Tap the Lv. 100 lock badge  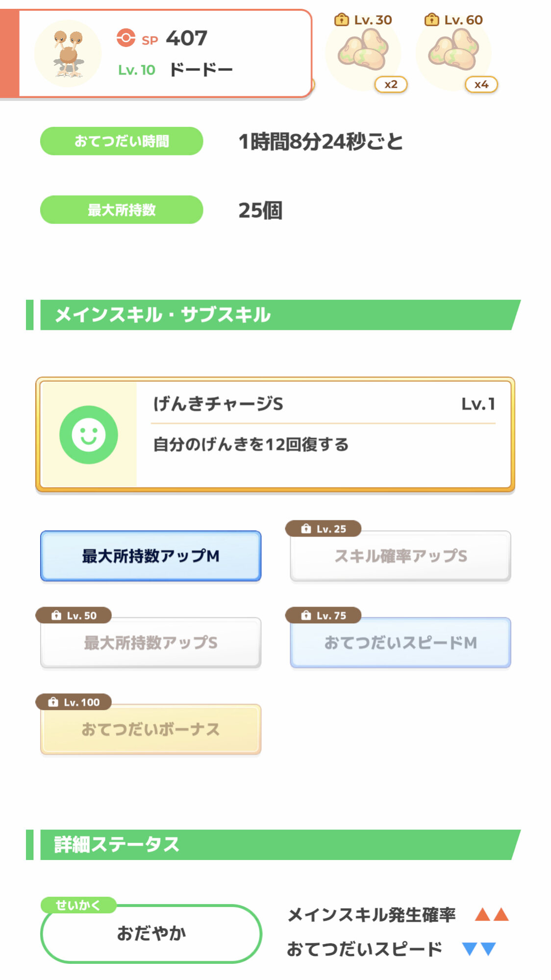[74, 702]
